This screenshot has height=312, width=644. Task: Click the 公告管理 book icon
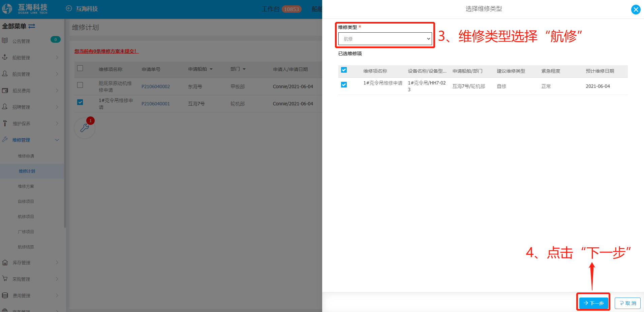(x=5, y=41)
